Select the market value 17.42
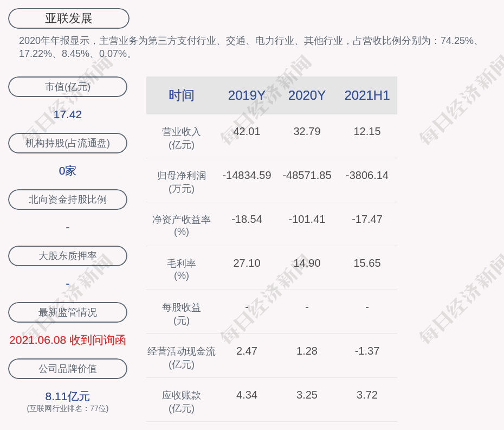Screen dimensions: 504x430 coord(68,114)
